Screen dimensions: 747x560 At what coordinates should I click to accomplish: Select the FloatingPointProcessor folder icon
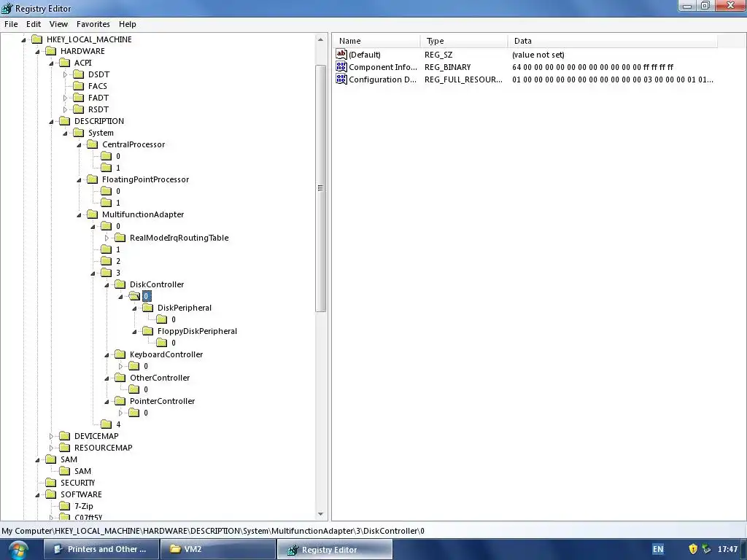93,179
